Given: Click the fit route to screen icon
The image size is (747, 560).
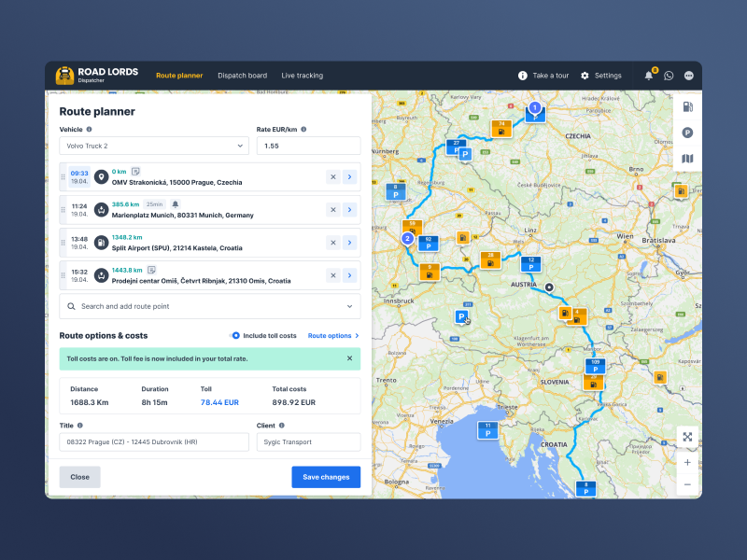Looking at the screenshot, I should (687, 437).
